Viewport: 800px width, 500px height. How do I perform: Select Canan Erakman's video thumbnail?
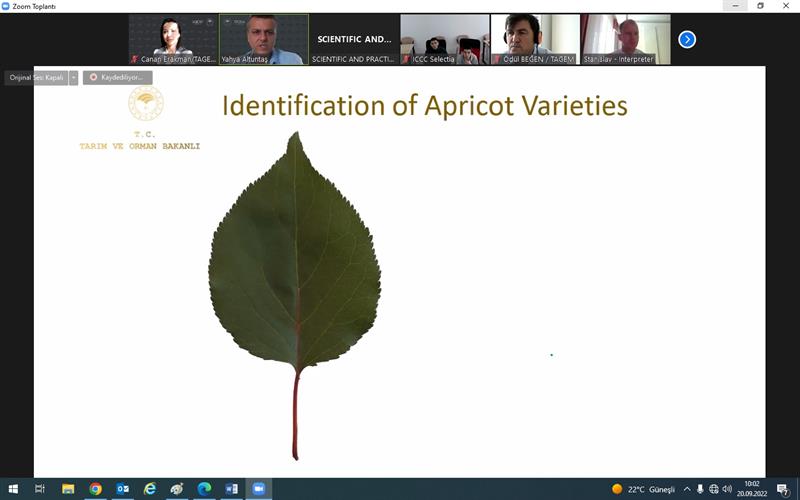pos(173,39)
